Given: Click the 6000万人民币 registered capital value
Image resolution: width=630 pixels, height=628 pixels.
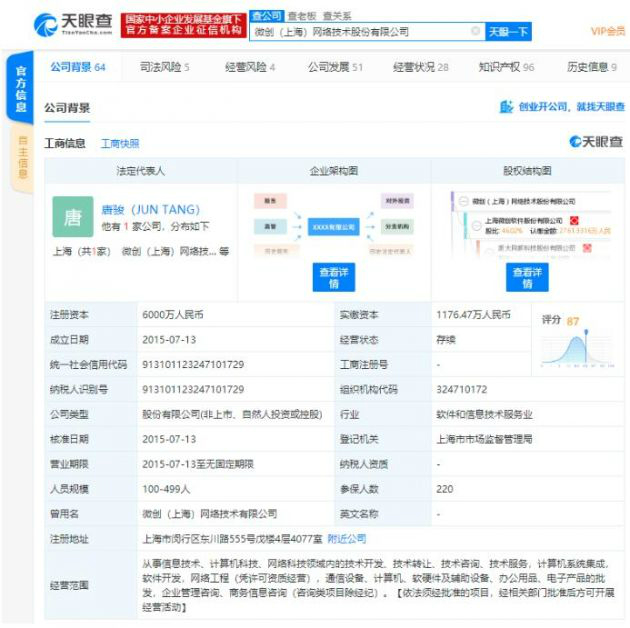Looking at the screenshot, I should coord(173,314).
